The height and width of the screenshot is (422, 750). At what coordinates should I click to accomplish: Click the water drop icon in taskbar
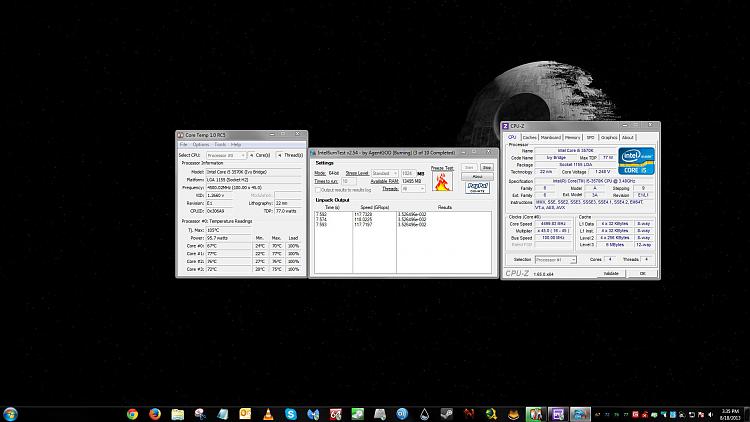(424, 414)
